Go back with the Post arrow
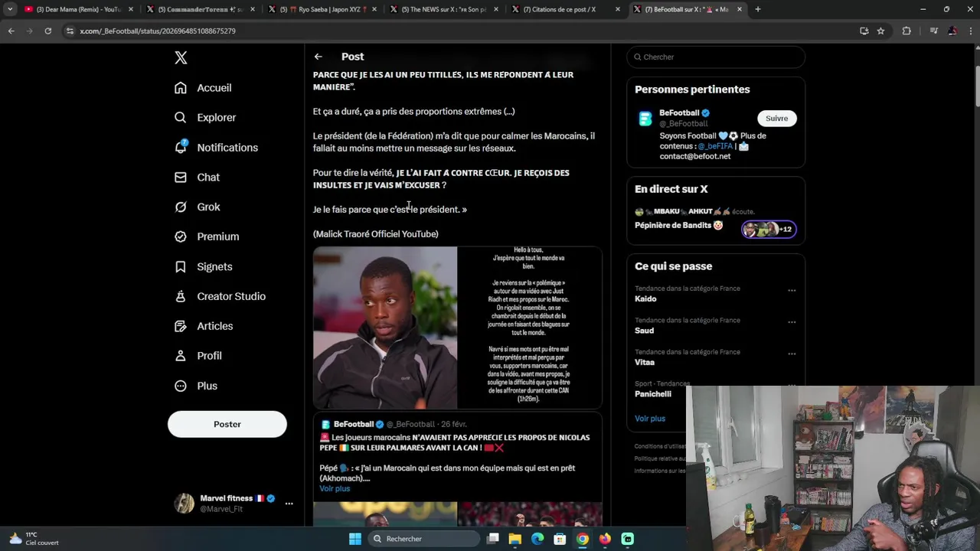Viewport: 980px width, 551px height. (318, 57)
